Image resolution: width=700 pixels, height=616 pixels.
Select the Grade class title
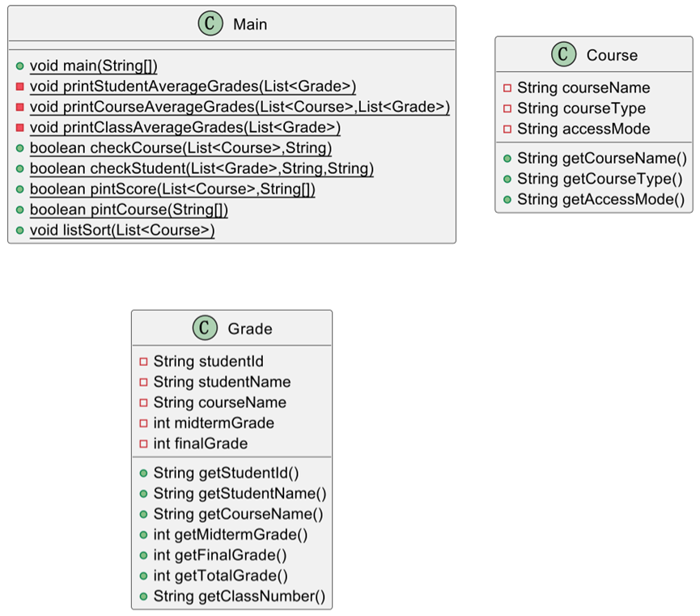click(x=250, y=329)
